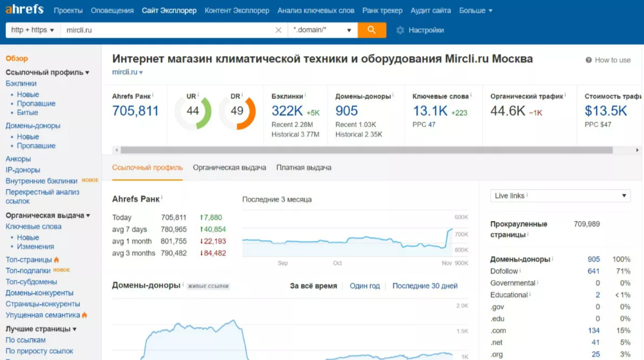Open По приросту ссылок link
This screenshot has height=360, width=644.
(39, 351)
